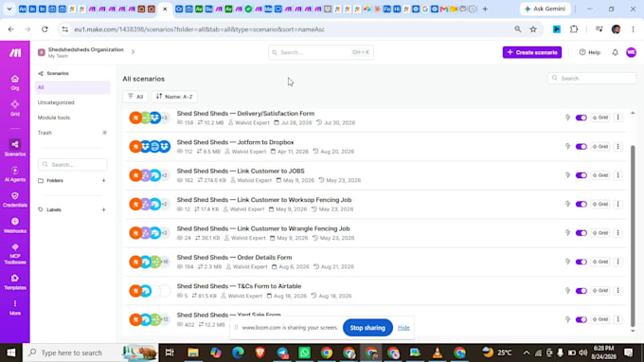Focus the folder search field in sidebar

73,164
